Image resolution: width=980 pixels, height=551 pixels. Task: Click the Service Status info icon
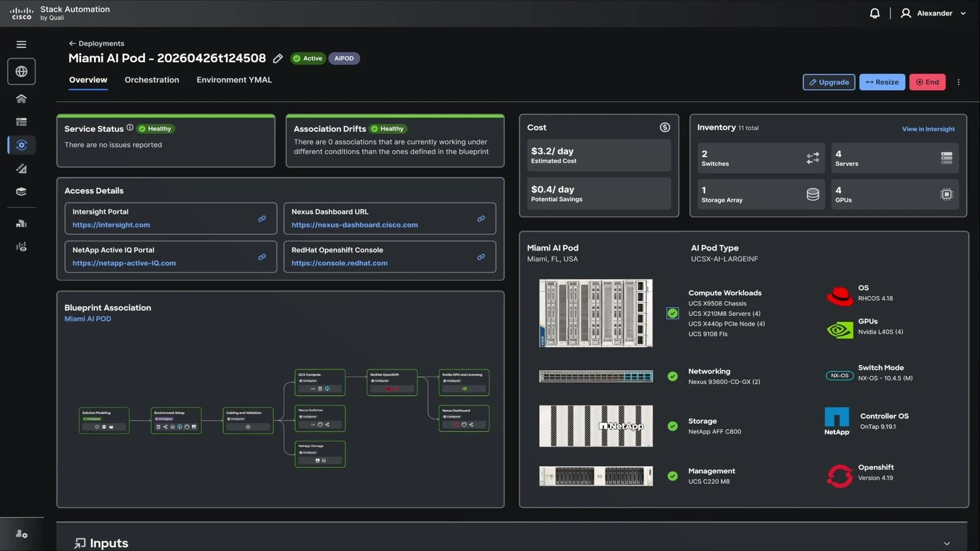point(130,128)
